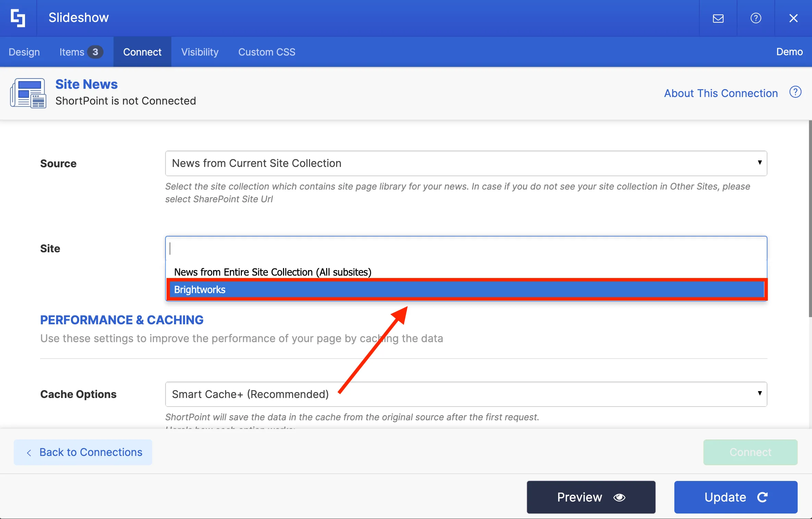Click the help icon beside About This Connection
Image resolution: width=812 pixels, height=519 pixels.
pos(795,92)
